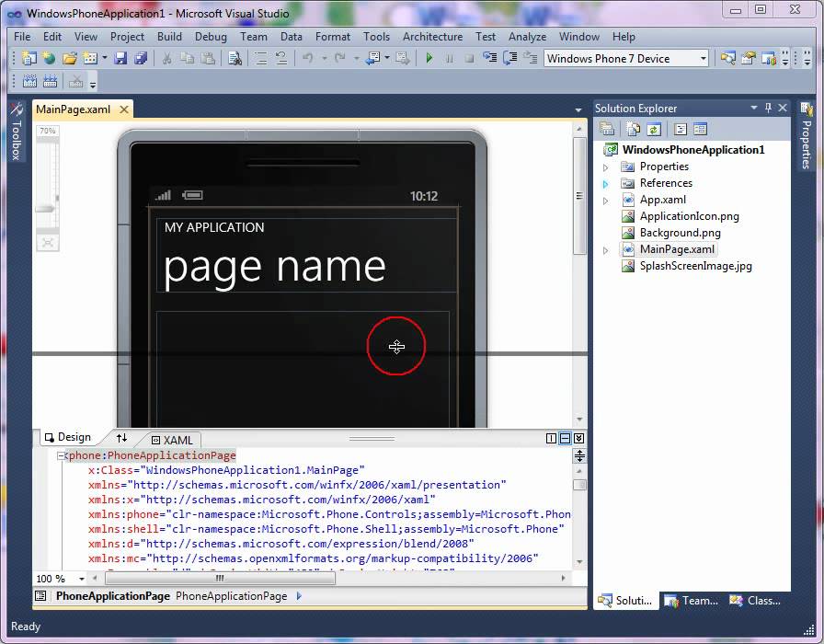Collapse the XAML pane with double-chevron button
Viewport: 824px width, 644px height.
pyautogui.click(x=578, y=439)
